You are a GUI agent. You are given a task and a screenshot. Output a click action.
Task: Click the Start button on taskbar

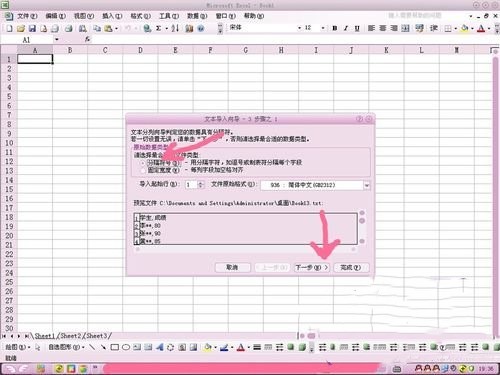click(17, 368)
